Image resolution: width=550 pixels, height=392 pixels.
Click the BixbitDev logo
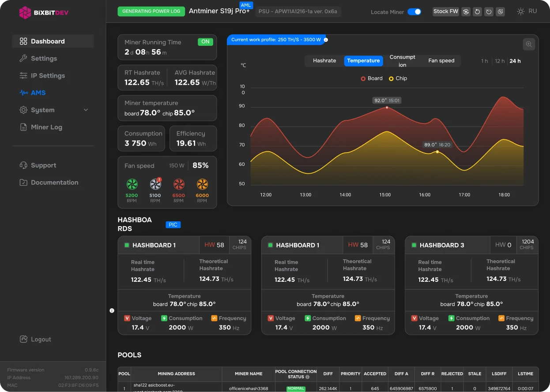pyautogui.click(x=44, y=12)
